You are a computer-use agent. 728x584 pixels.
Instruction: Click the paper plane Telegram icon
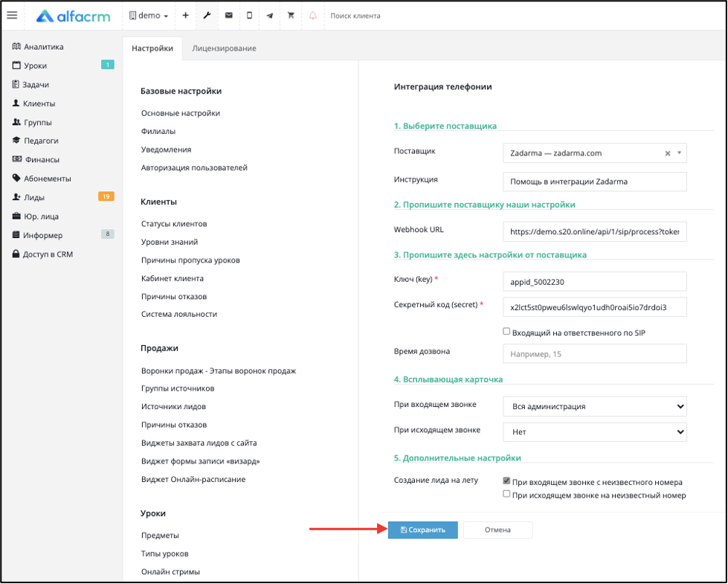[x=270, y=16]
